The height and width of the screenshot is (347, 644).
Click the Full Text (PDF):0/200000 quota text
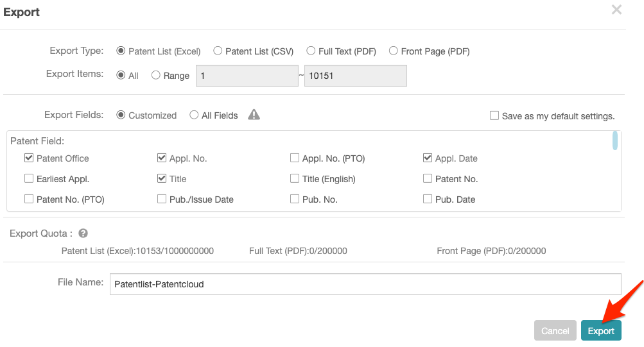(298, 251)
